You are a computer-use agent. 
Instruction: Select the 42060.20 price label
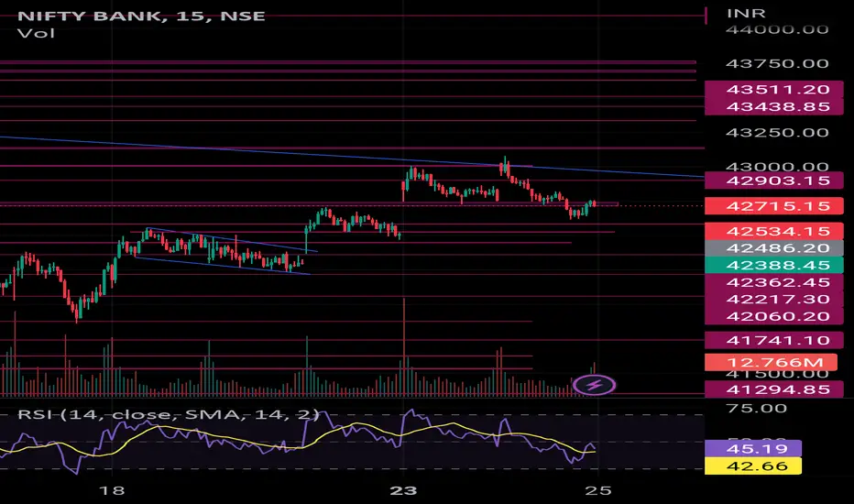pos(774,316)
